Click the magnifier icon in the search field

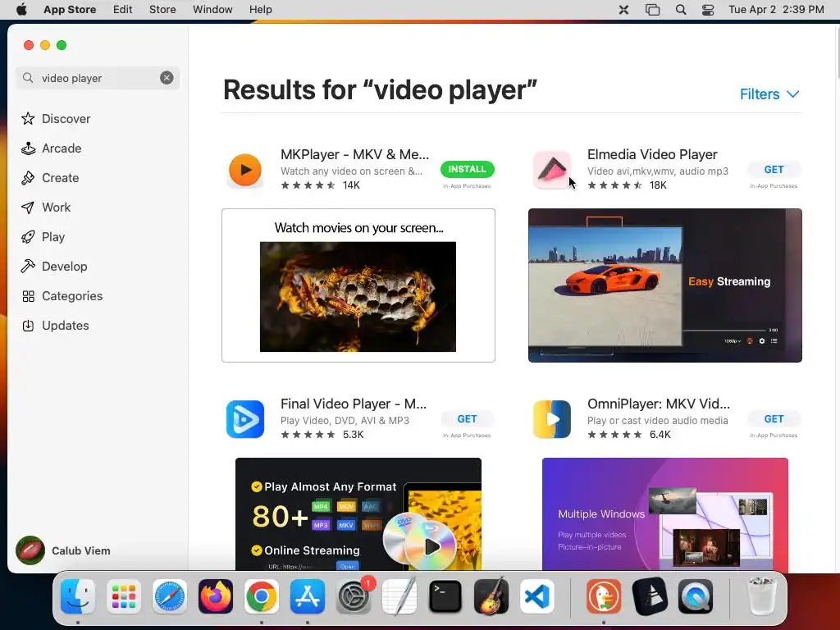pyautogui.click(x=28, y=78)
